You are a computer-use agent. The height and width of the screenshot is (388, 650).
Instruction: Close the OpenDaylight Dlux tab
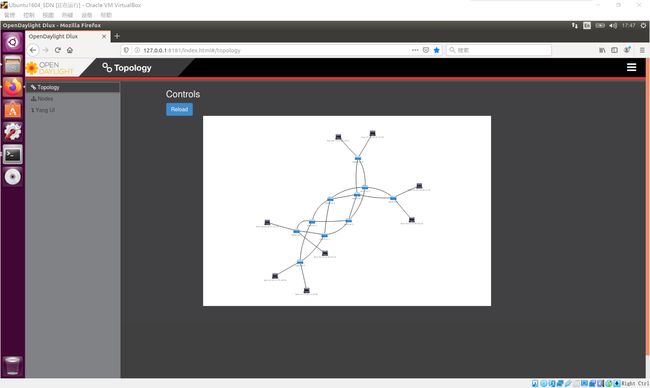104,36
